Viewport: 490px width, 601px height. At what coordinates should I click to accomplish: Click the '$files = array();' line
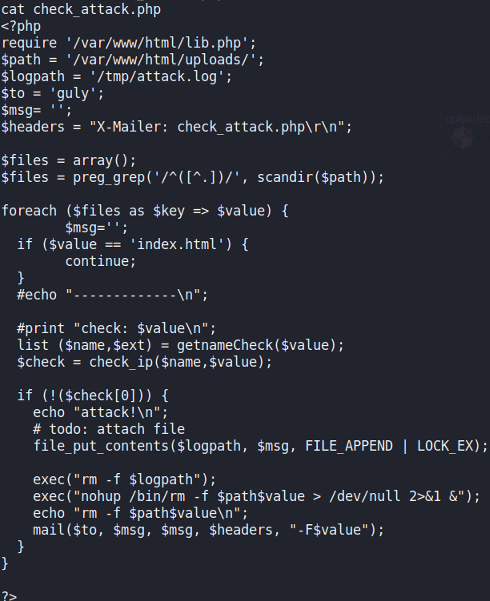tap(69, 160)
